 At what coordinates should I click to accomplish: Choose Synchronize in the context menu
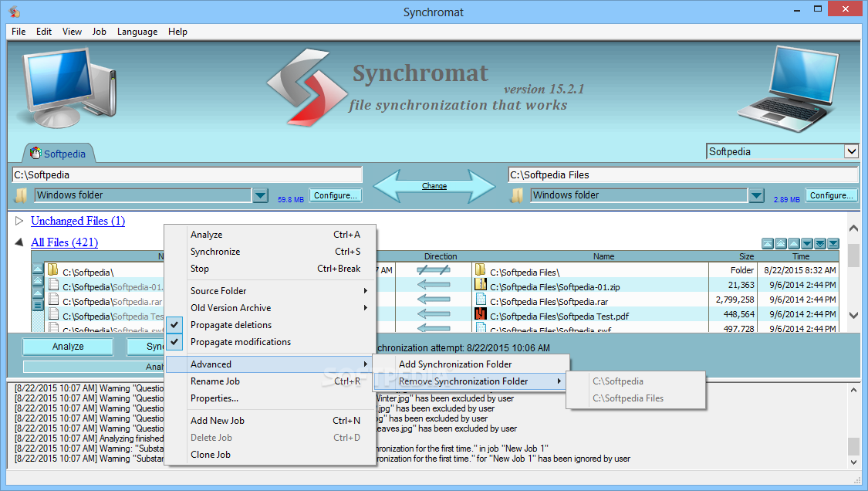(272, 252)
